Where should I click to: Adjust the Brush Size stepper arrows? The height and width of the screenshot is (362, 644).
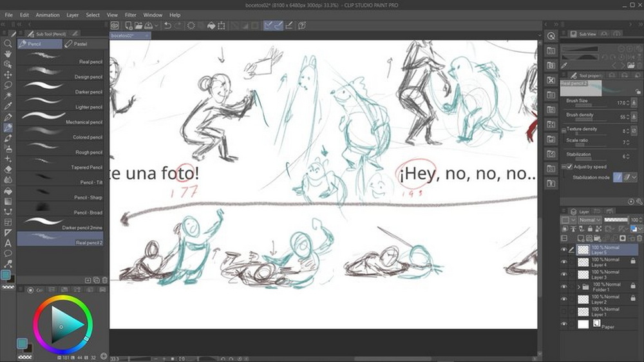628,102
